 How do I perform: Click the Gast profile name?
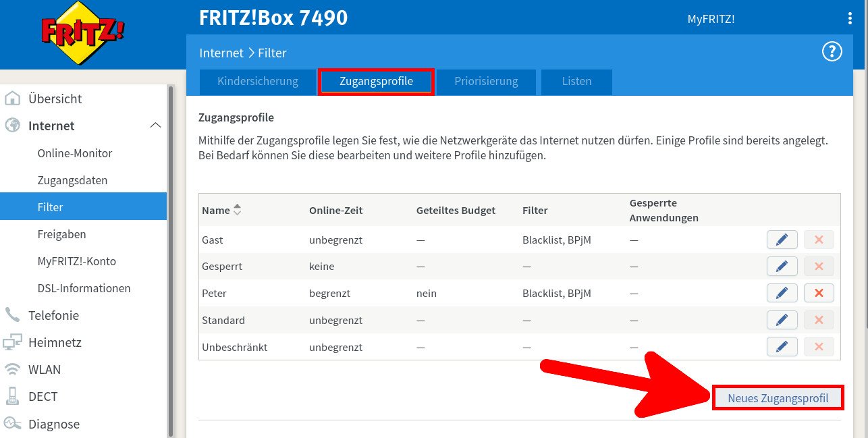(x=212, y=240)
